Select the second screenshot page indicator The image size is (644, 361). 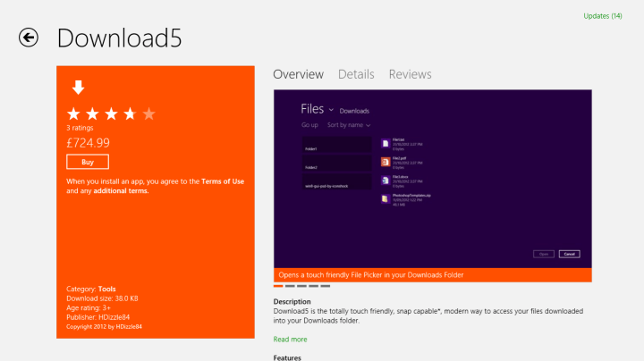pyautogui.click(x=289, y=286)
